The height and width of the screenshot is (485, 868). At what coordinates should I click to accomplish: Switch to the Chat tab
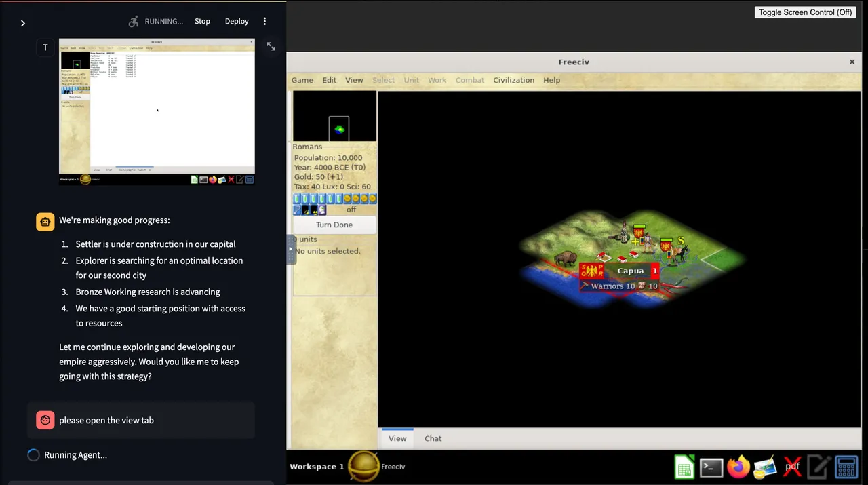(433, 438)
